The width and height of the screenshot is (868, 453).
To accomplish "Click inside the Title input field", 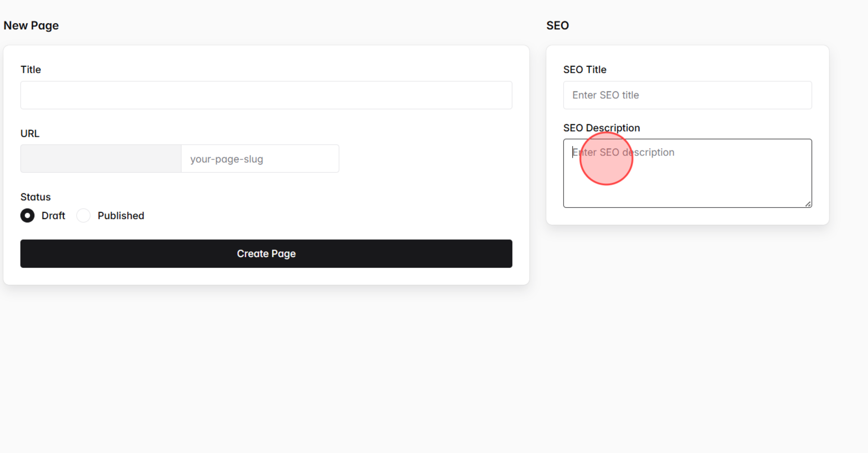I will point(266,95).
